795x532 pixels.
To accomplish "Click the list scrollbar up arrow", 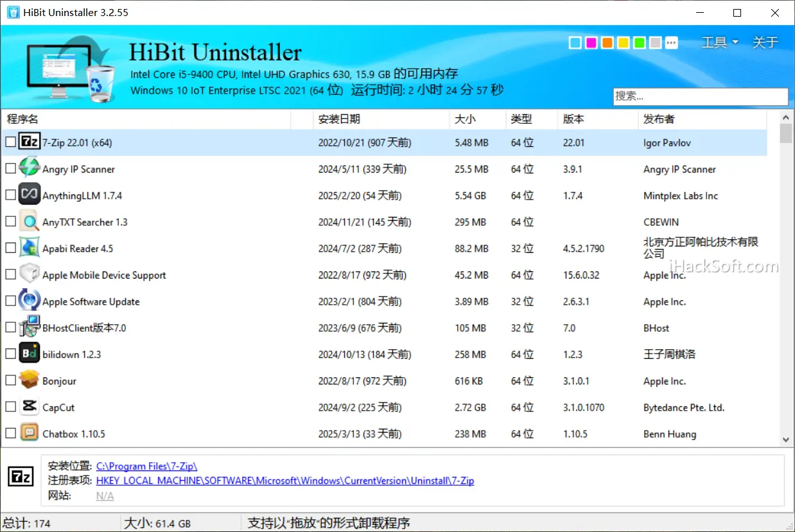I will click(786, 117).
